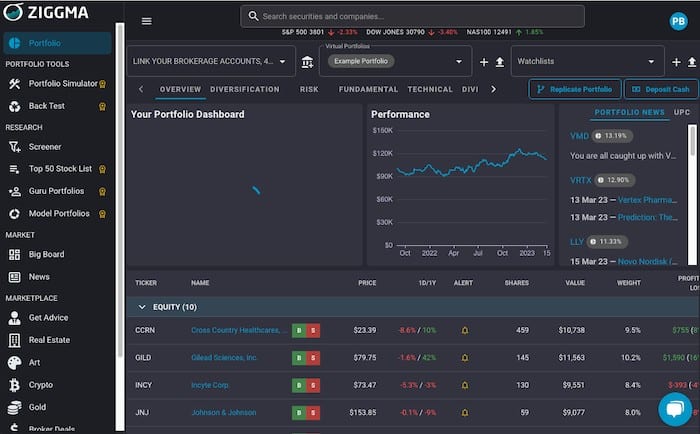
Task: Open Gold marketplace item
Action: [x=57, y=407]
